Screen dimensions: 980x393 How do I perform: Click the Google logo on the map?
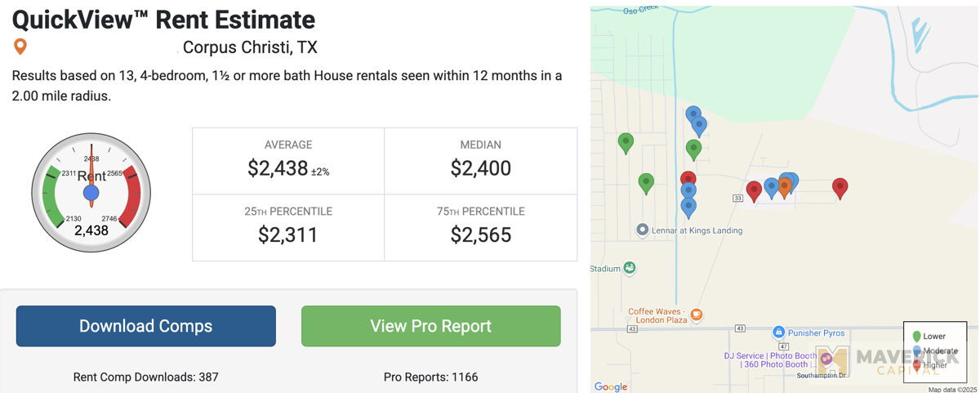tap(610, 386)
